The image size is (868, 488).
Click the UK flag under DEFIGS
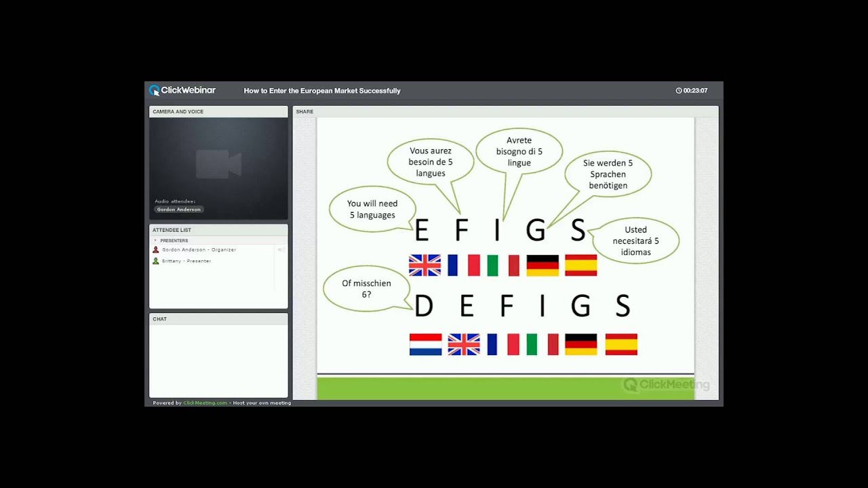464,344
